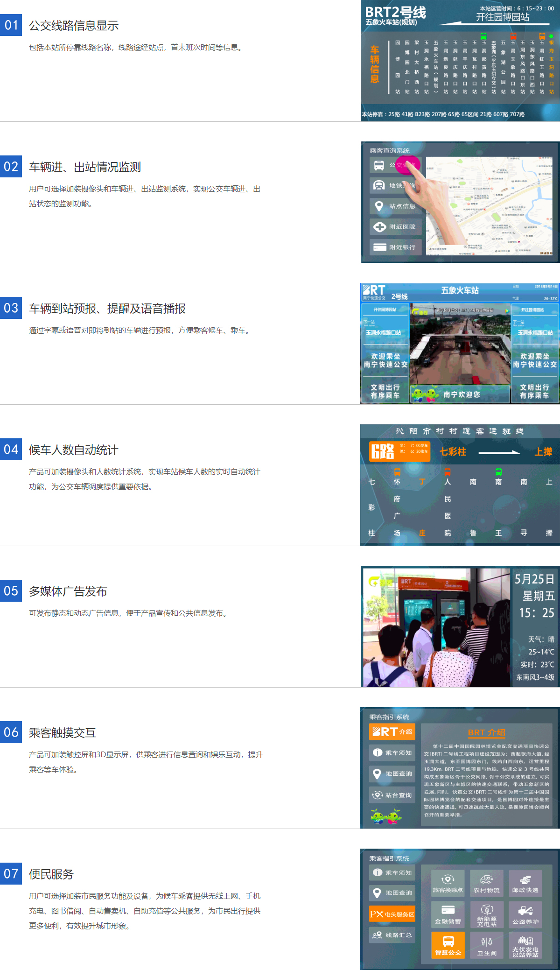Click the mascot icon beside 南宁欢迎您
Image resolution: width=560 pixels, height=970 pixels.
(x=425, y=394)
